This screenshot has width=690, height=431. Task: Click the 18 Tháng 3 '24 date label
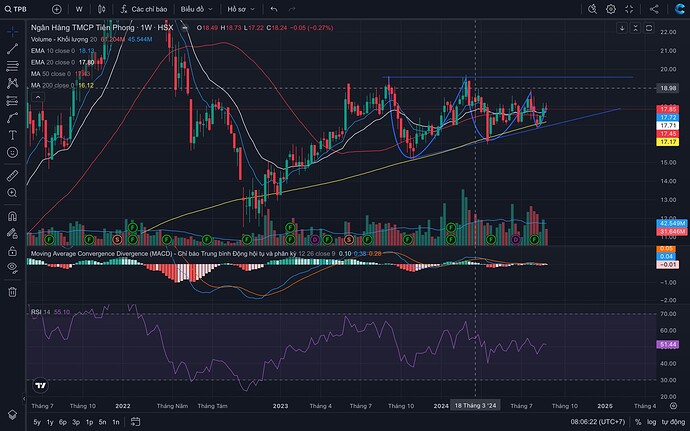click(x=475, y=405)
